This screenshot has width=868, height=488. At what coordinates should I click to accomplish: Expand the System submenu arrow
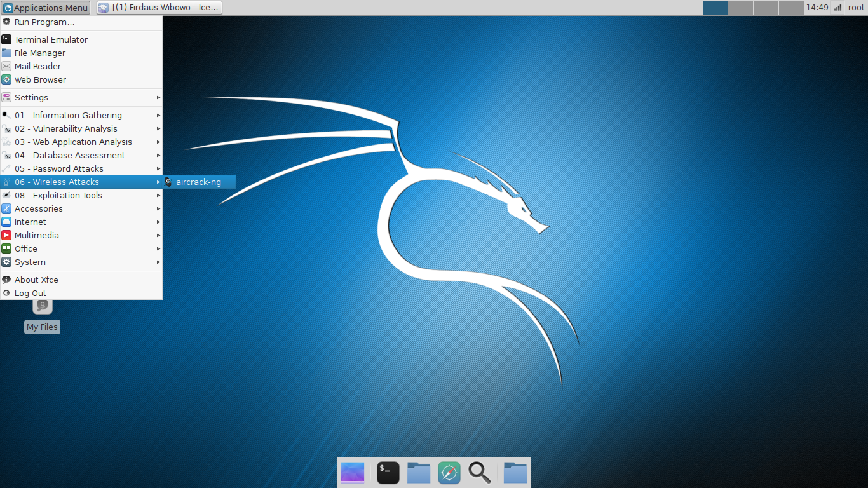pos(158,262)
